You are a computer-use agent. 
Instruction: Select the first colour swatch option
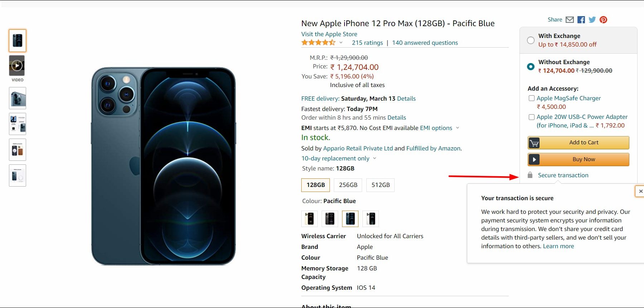[309, 218]
